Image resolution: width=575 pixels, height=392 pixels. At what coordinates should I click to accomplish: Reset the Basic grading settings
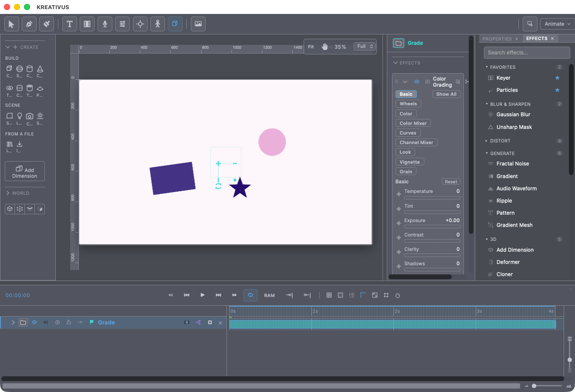coord(451,182)
